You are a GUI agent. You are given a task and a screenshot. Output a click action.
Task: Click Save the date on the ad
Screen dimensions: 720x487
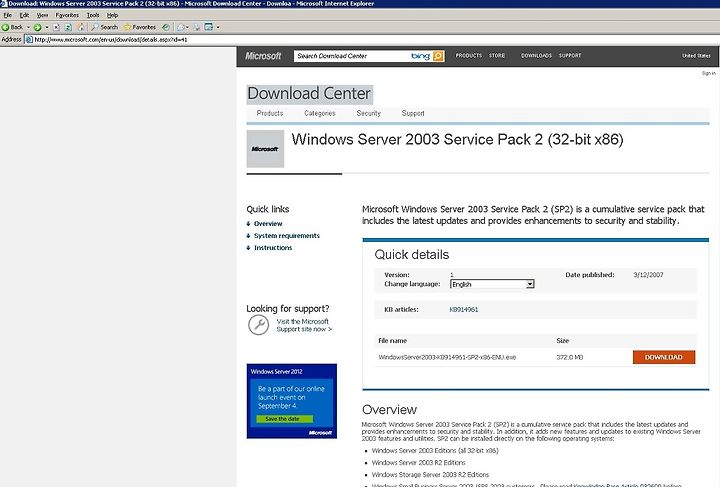click(284, 419)
